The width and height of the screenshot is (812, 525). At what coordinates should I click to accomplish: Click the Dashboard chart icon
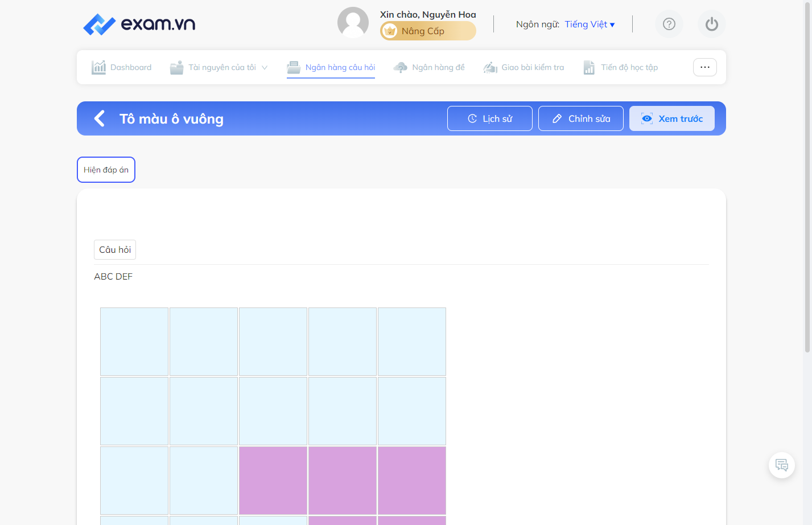[x=98, y=67]
